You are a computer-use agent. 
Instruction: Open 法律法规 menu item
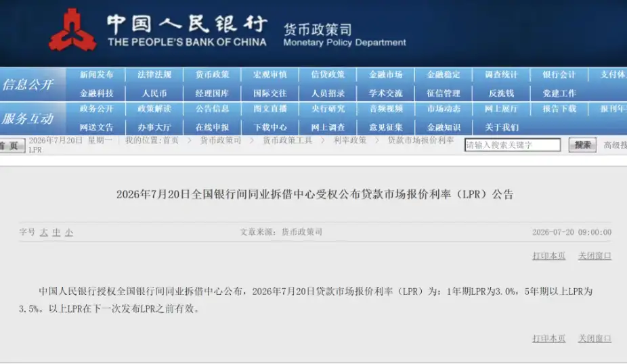(154, 74)
